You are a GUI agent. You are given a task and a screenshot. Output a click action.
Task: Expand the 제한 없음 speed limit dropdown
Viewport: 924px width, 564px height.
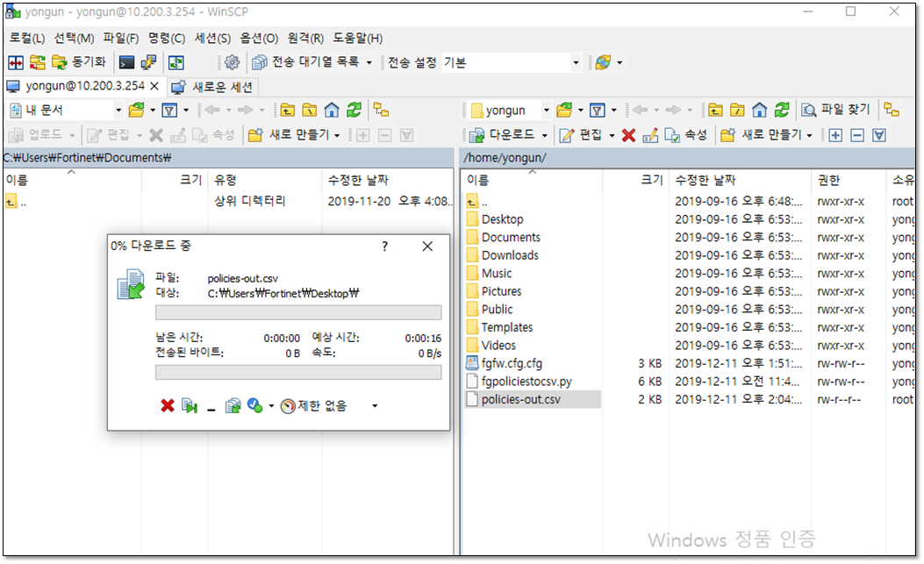coord(375,406)
